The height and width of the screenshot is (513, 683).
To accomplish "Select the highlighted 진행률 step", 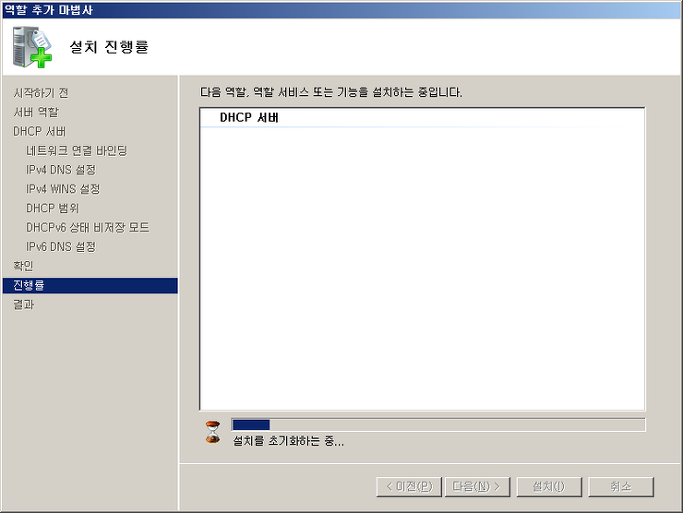I will pyautogui.click(x=90, y=285).
